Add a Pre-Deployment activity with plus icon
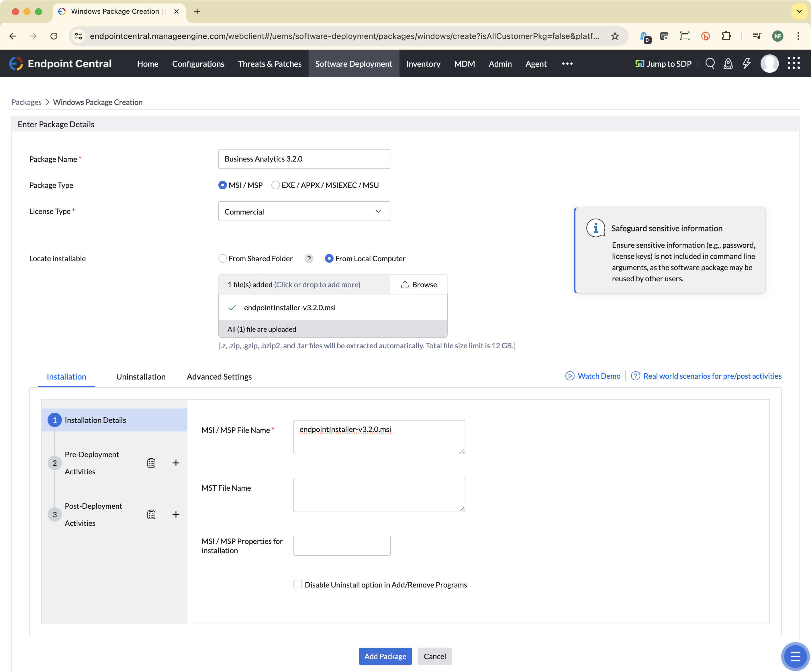 [x=176, y=463]
